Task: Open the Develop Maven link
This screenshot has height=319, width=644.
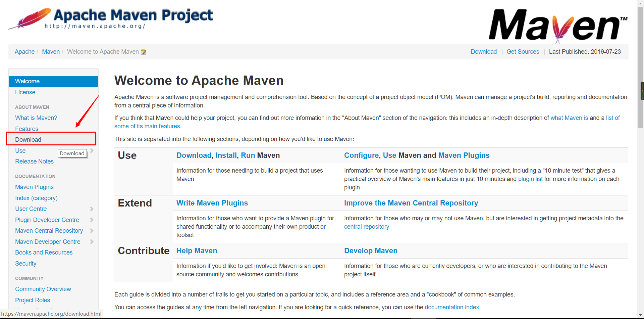Action: pos(371,251)
